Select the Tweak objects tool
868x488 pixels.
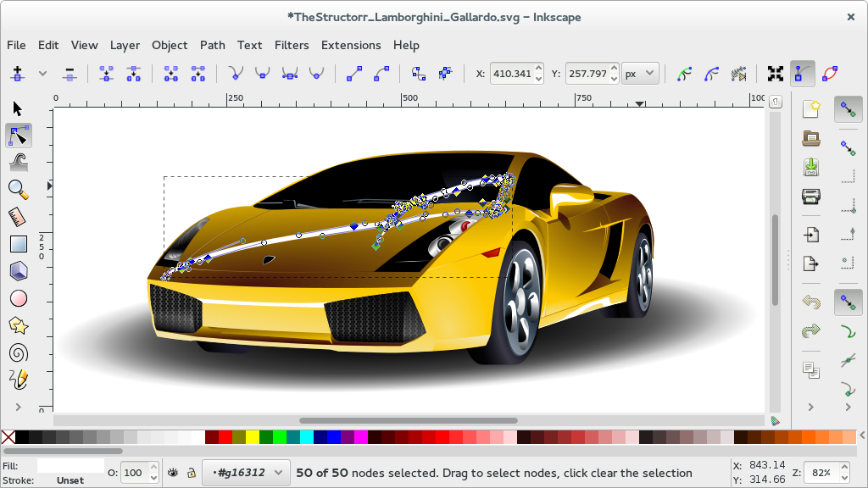(x=18, y=163)
